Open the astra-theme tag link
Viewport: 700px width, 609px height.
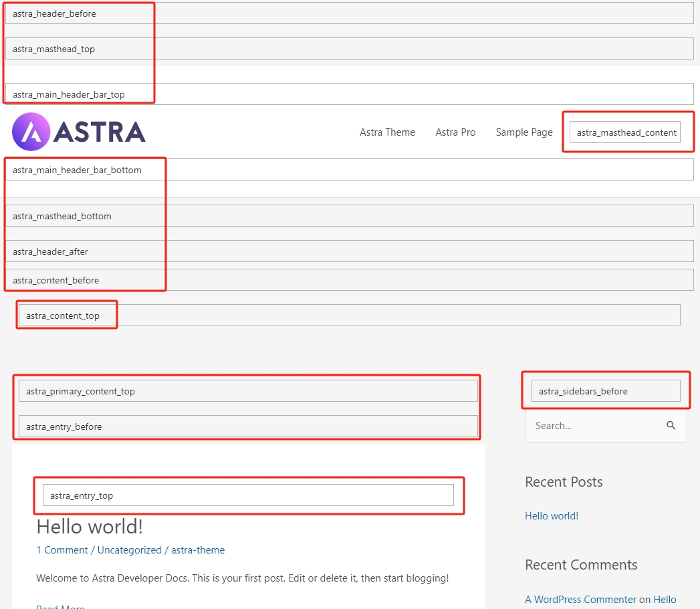(198, 550)
